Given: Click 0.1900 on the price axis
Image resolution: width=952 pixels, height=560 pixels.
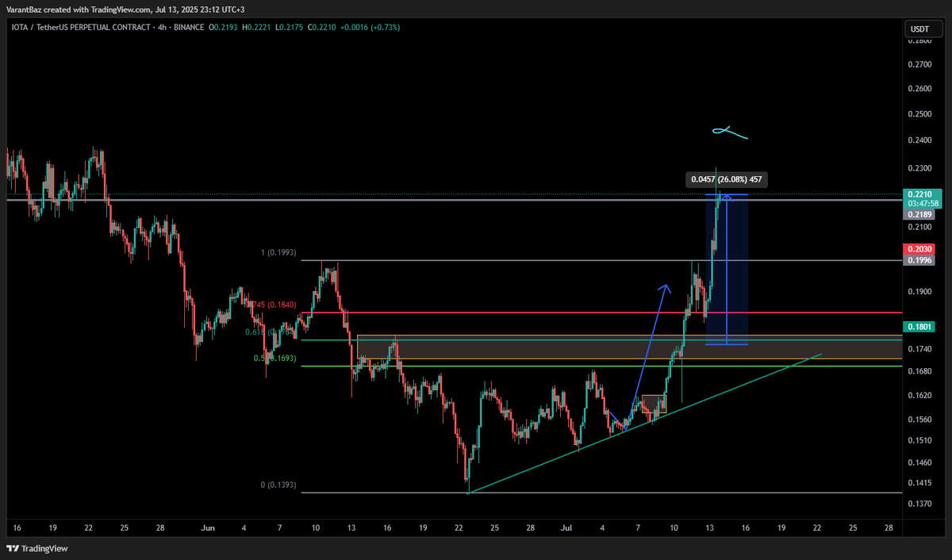Looking at the screenshot, I should (x=919, y=292).
